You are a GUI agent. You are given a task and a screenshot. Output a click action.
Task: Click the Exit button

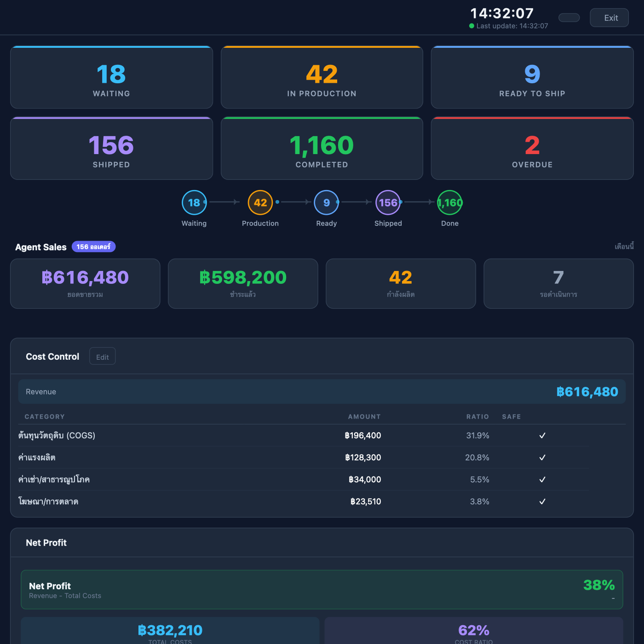609,17
